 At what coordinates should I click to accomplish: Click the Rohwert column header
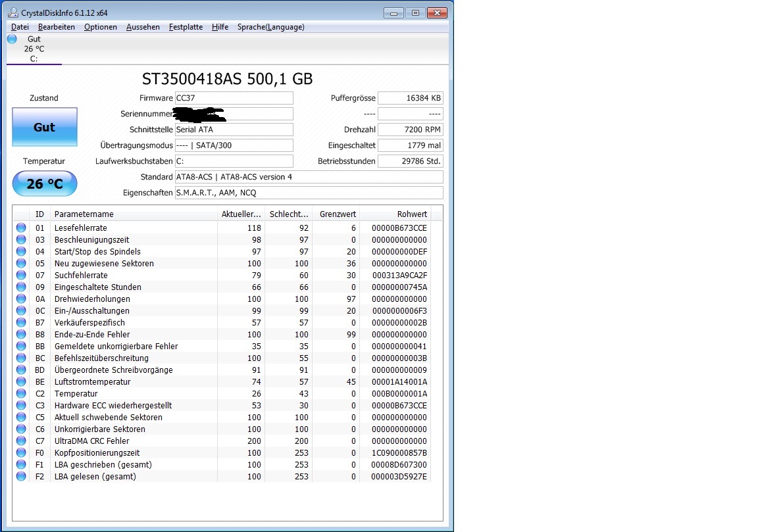[395, 214]
